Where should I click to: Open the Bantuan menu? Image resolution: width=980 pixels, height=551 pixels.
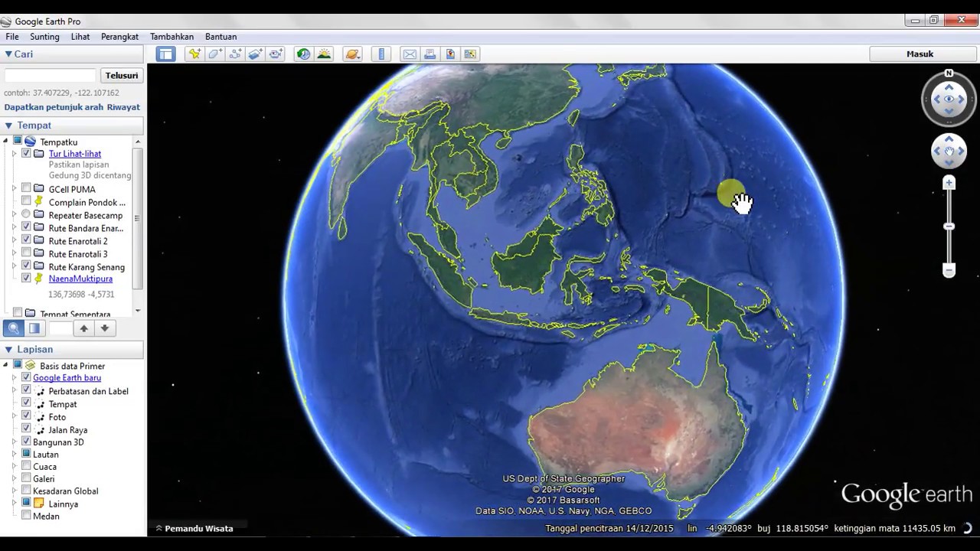coord(220,37)
